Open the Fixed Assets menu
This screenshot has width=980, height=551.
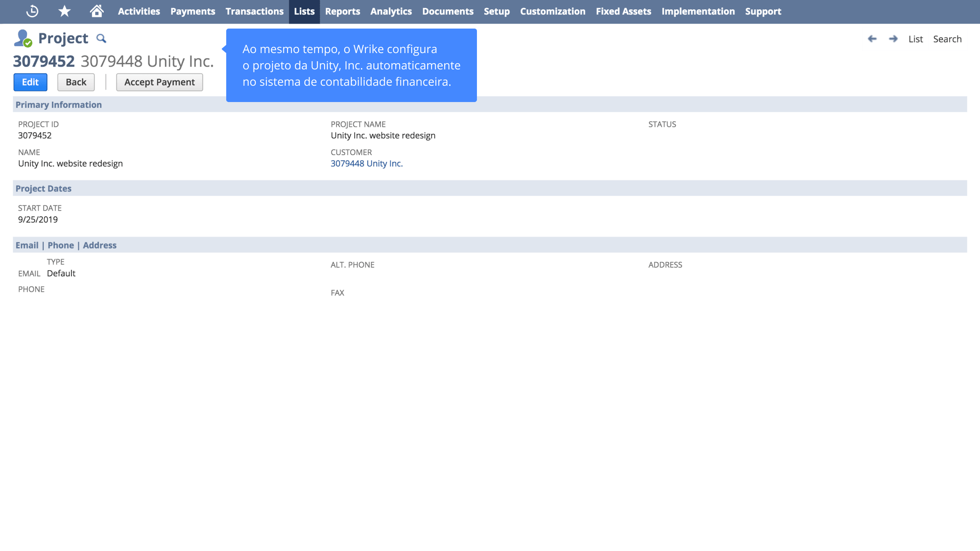click(x=624, y=11)
